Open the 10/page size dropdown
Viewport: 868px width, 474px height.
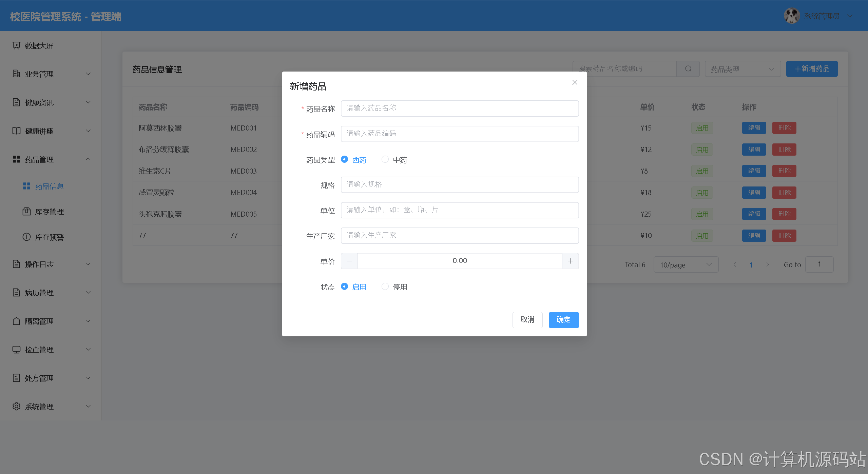686,264
